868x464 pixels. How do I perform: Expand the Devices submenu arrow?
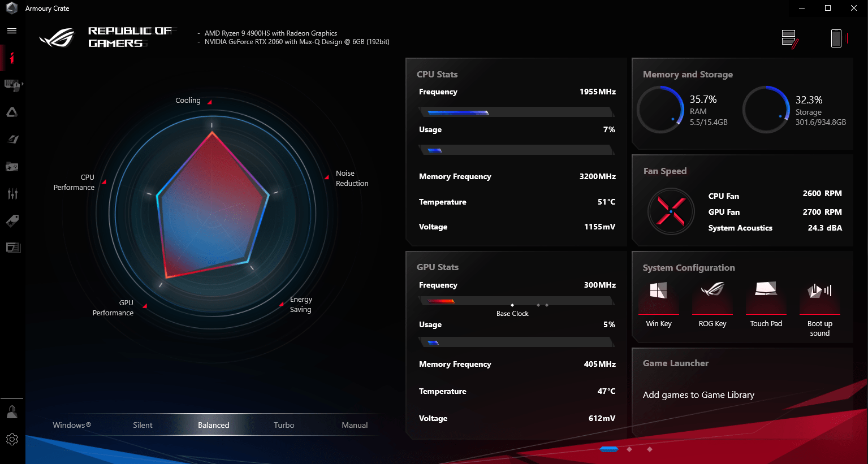(23, 85)
